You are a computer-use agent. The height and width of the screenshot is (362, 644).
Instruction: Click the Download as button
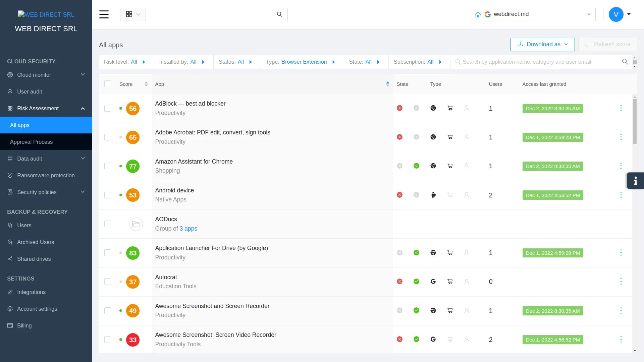click(542, 44)
